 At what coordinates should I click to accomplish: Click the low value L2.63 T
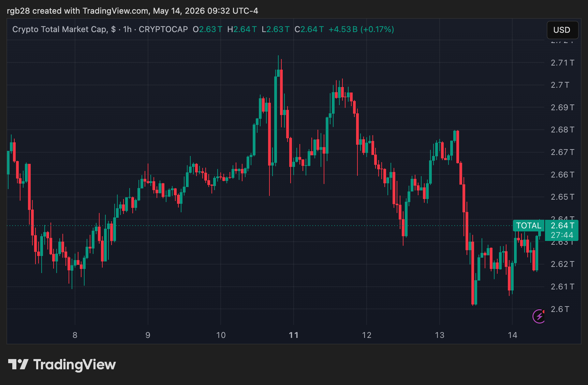(x=276, y=29)
